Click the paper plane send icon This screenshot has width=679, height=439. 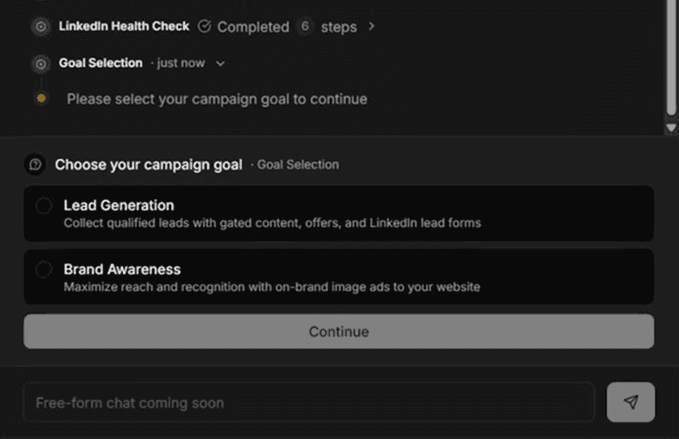click(x=631, y=402)
